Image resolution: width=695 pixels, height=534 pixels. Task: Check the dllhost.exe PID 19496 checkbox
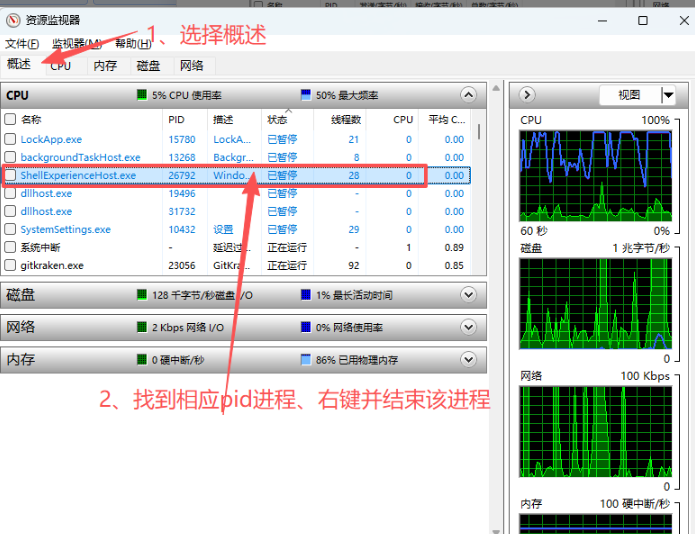point(10,193)
